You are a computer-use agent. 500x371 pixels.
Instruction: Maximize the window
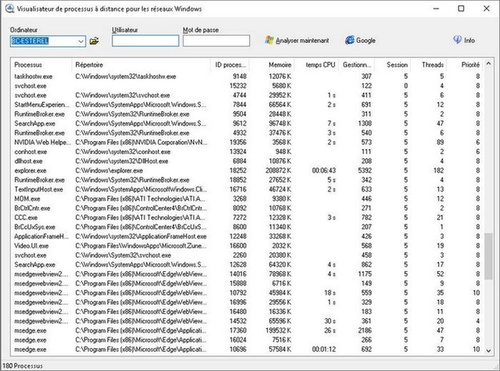[461, 9]
